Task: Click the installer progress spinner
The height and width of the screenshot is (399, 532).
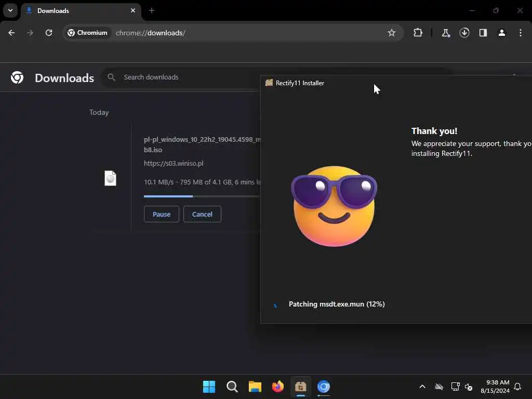Action: [275, 304]
